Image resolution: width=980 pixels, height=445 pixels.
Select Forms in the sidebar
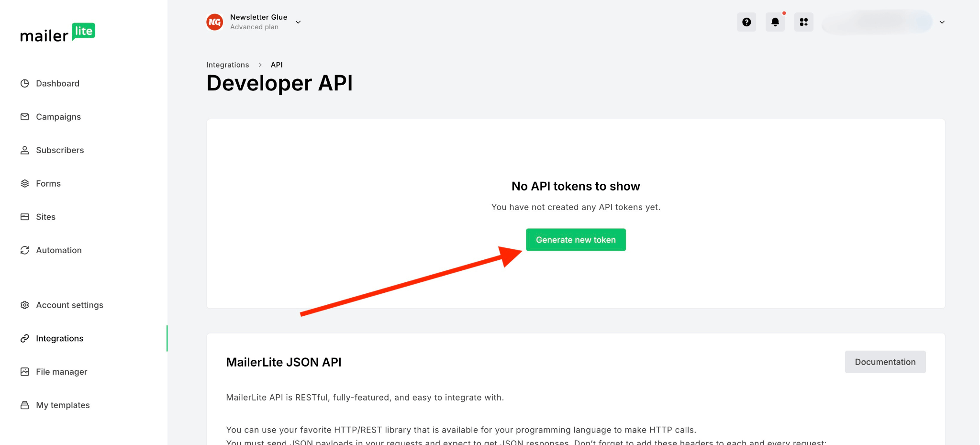tap(48, 183)
